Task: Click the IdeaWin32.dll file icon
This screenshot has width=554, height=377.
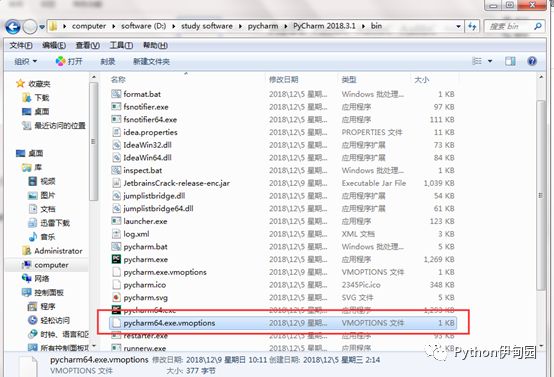Action: point(116,145)
